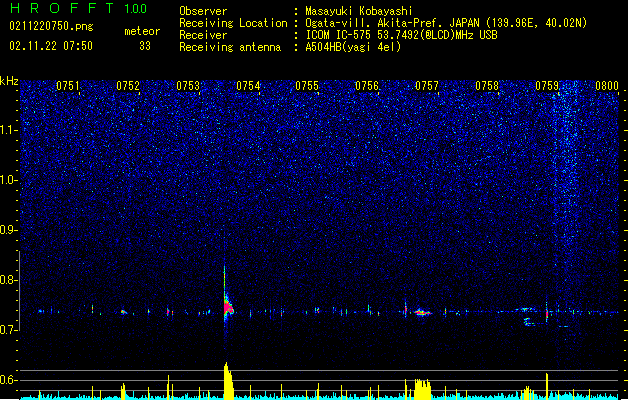The image size is (629, 400).
Task: Click the kHz axis unit label
Action: (9, 81)
